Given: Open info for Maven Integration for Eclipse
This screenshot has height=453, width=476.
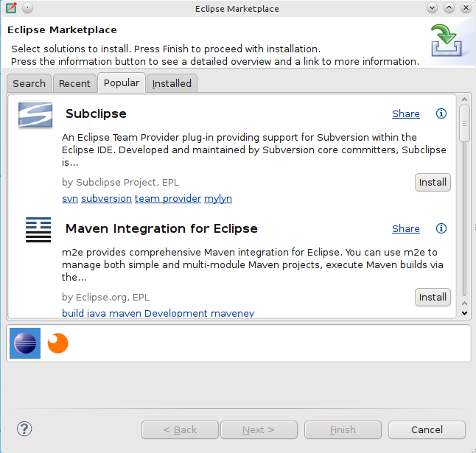Looking at the screenshot, I should pyautogui.click(x=441, y=228).
